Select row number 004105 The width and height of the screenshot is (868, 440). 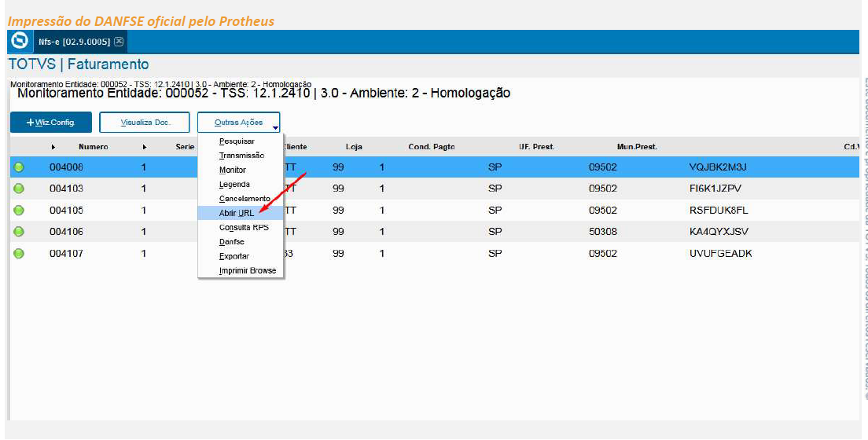click(x=66, y=211)
